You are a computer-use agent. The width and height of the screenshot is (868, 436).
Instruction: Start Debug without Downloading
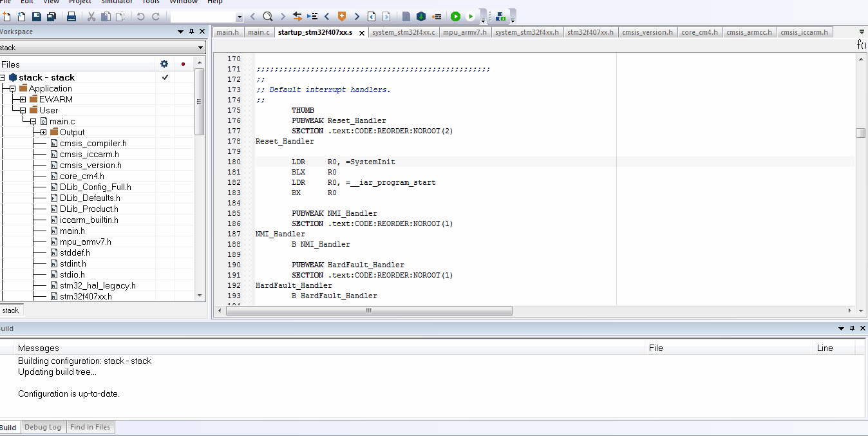471,16
